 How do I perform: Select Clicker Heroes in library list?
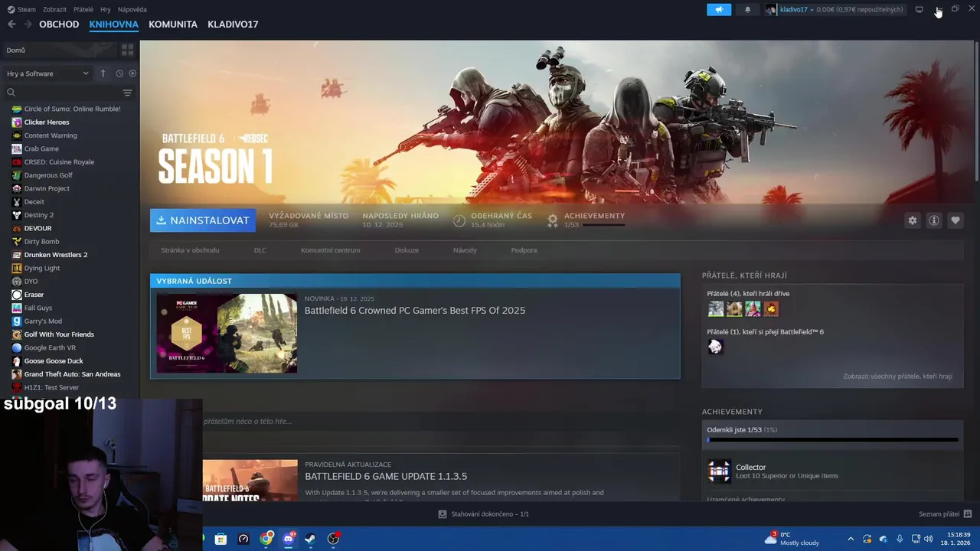(x=47, y=122)
